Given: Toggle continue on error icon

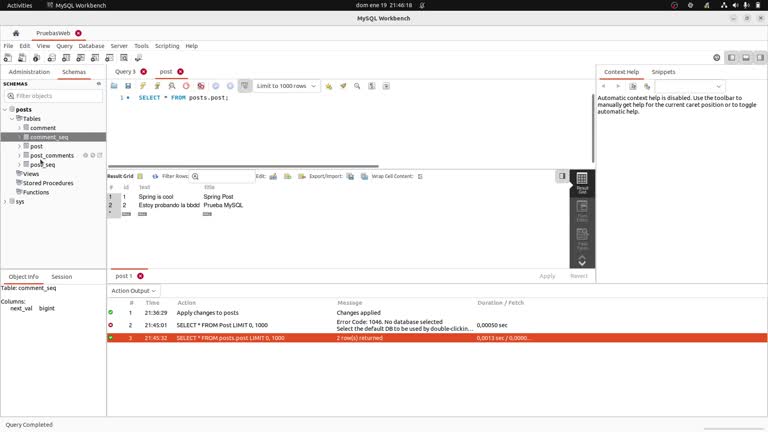Looking at the screenshot, I should point(201,86).
